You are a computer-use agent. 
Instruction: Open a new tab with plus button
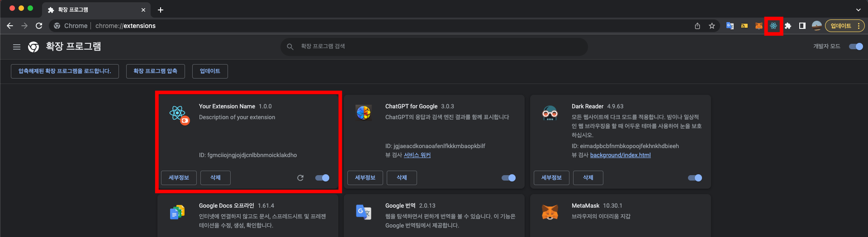(x=161, y=9)
